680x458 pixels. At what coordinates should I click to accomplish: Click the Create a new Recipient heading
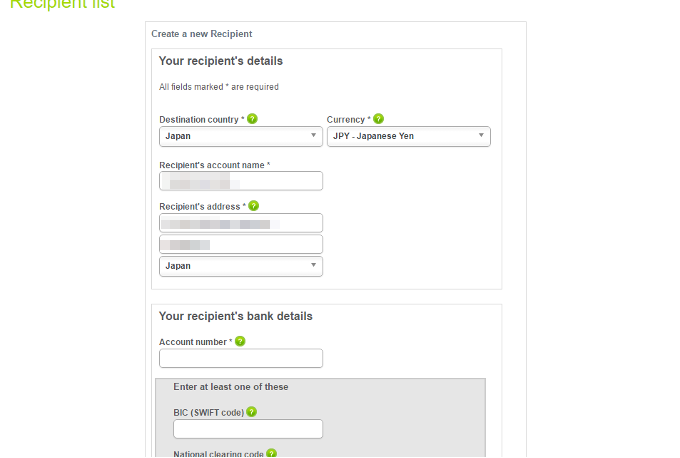(x=201, y=34)
